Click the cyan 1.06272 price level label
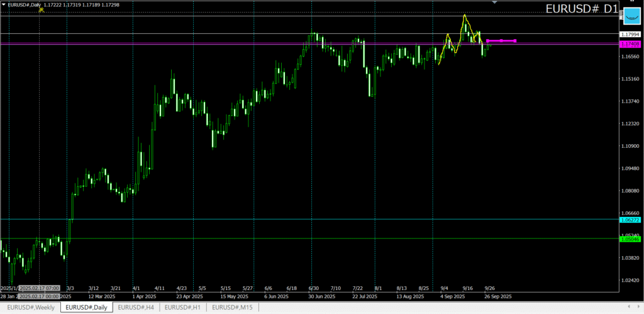 point(630,220)
